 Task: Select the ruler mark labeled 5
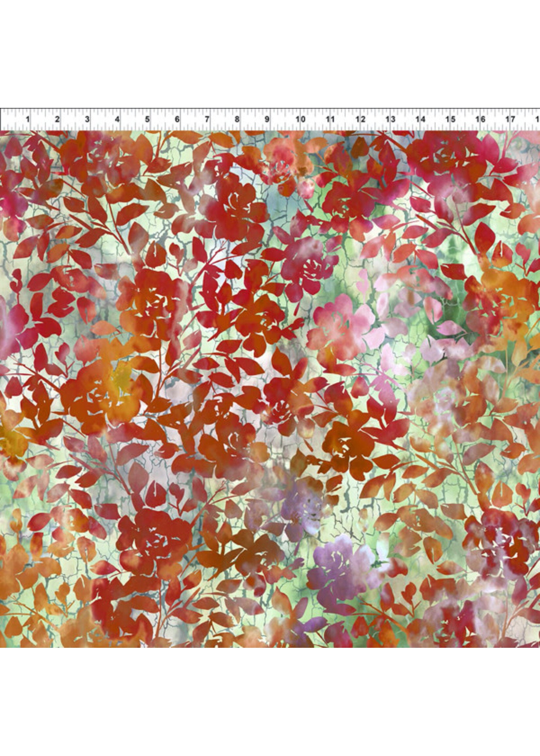[x=147, y=119]
